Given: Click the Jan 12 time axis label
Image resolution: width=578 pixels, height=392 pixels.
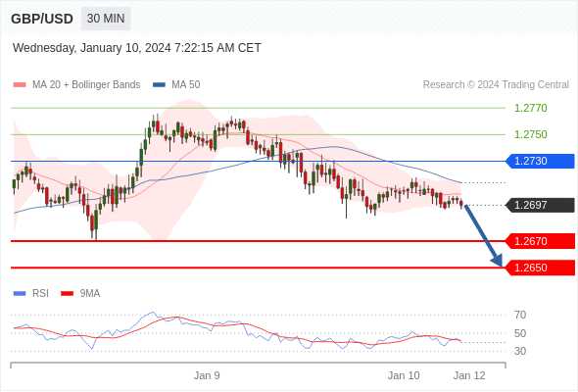Looking at the screenshot, I should [469, 375].
